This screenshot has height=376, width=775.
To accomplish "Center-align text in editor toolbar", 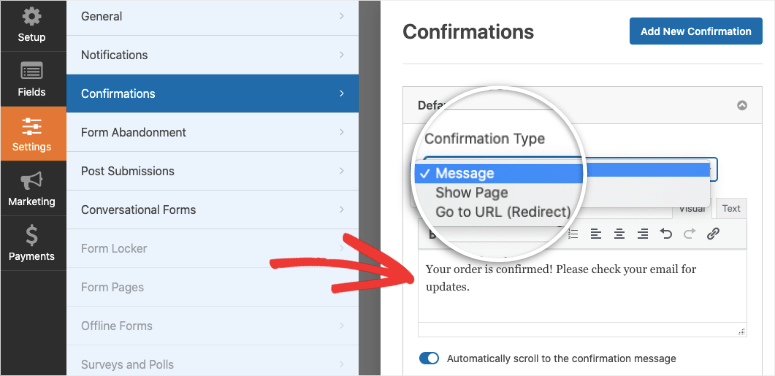I will tap(619, 234).
